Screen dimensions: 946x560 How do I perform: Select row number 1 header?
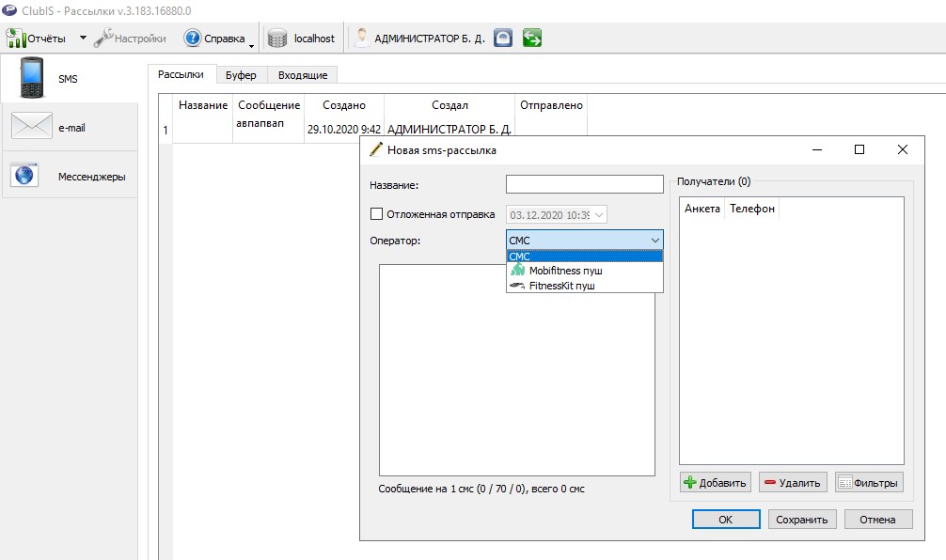[x=166, y=130]
